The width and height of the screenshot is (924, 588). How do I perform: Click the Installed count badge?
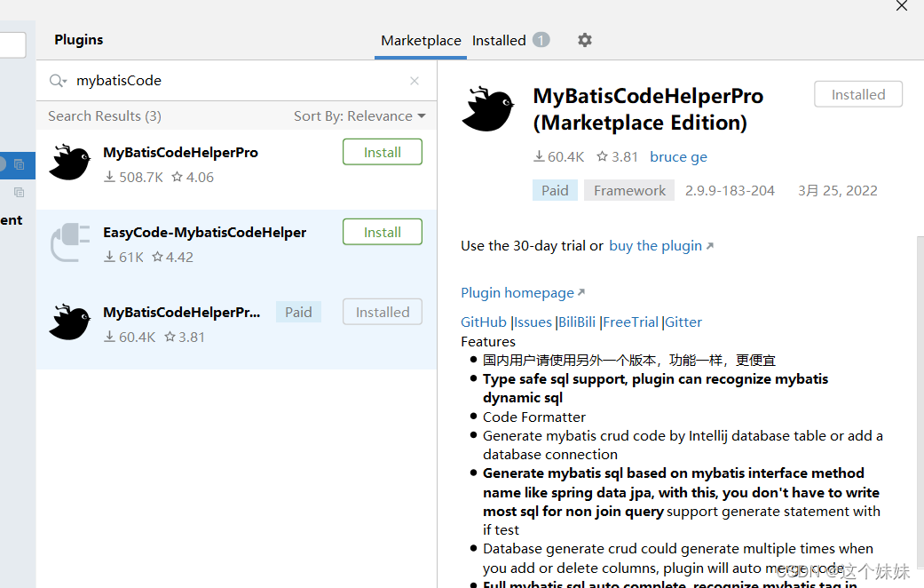(x=541, y=40)
